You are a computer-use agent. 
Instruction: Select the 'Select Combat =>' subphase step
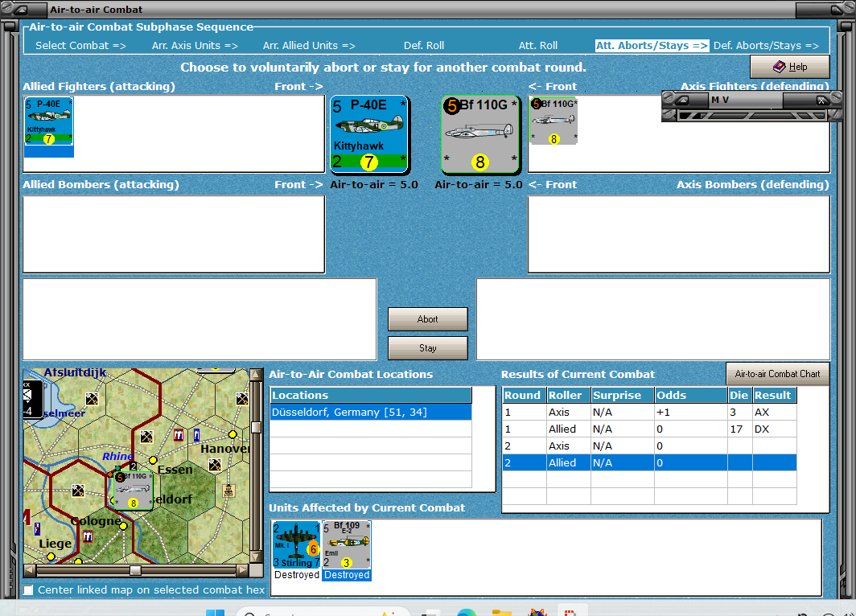(x=80, y=45)
